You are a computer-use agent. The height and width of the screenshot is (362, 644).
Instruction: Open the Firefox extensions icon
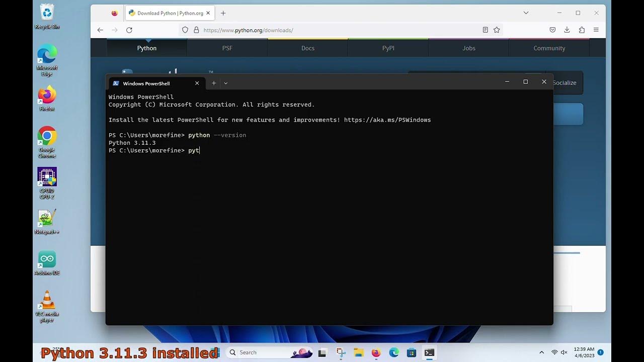tap(582, 30)
